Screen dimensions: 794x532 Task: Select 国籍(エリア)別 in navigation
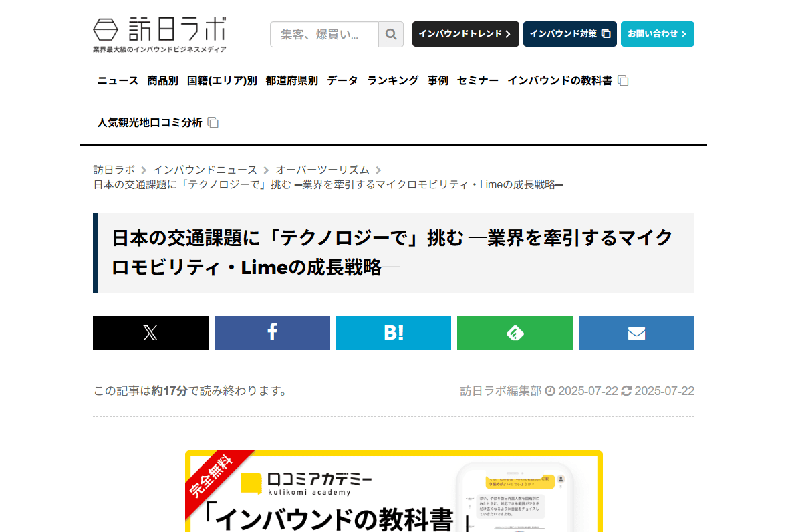[222, 80]
